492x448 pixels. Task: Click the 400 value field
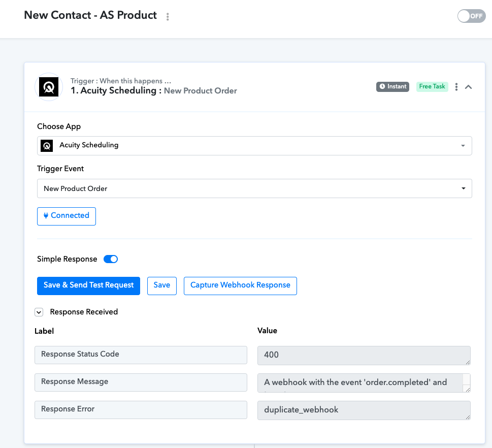(x=364, y=356)
